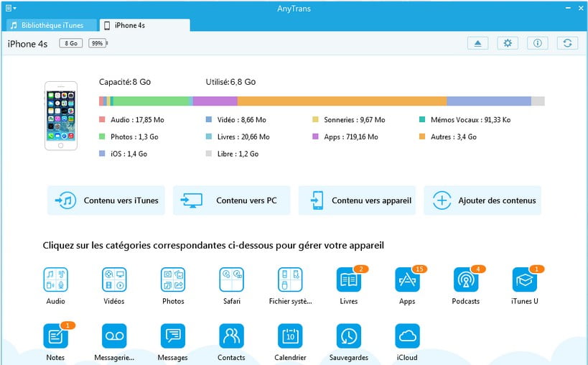Open the Livres category
The height and width of the screenshot is (365, 588).
tap(349, 279)
